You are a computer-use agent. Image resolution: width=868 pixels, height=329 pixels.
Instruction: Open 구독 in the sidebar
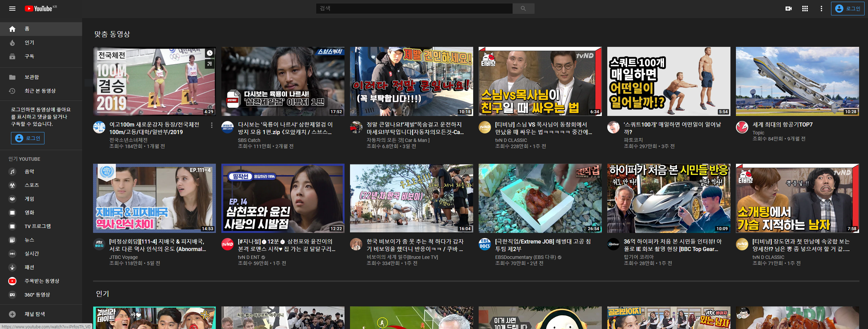click(29, 56)
